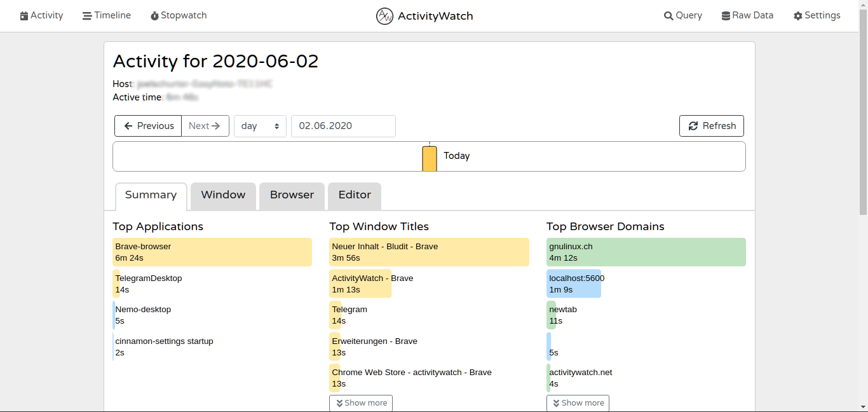Click the ActivityWatch - Brave window title
This screenshot has width=868, height=412.
[x=372, y=284]
